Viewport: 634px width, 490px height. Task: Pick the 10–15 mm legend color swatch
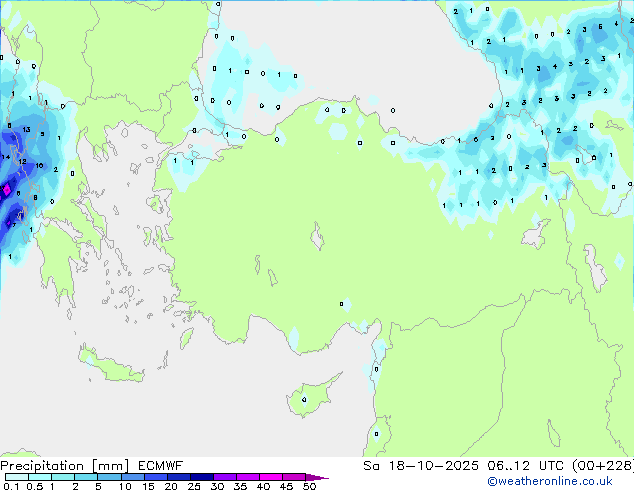[x=132, y=477]
